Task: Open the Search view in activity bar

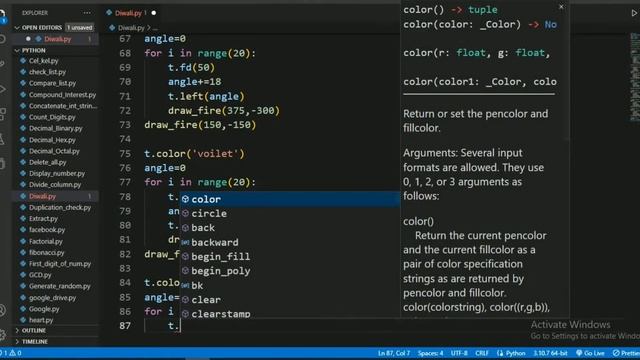Action: (2, 40)
